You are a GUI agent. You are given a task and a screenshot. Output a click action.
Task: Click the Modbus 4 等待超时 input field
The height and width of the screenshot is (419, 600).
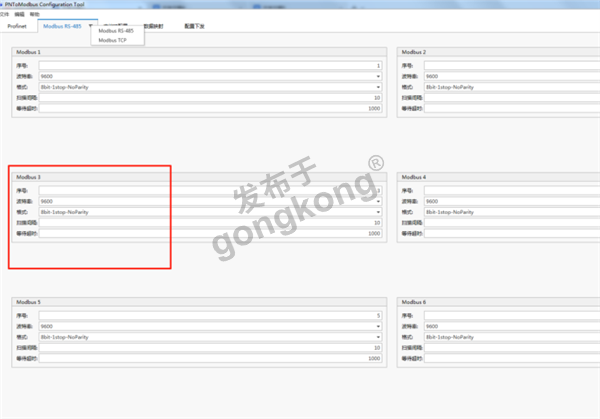point(512,233)
